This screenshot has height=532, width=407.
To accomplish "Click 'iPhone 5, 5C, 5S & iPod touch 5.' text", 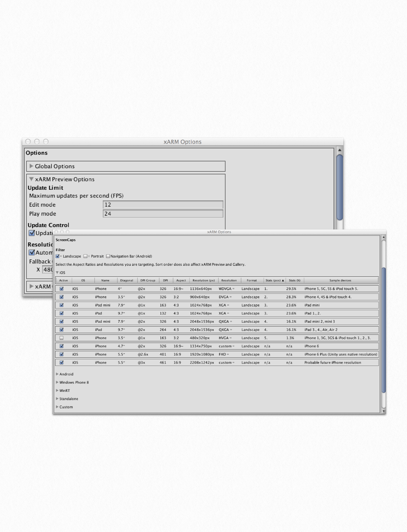I will [x=331, y=289].
